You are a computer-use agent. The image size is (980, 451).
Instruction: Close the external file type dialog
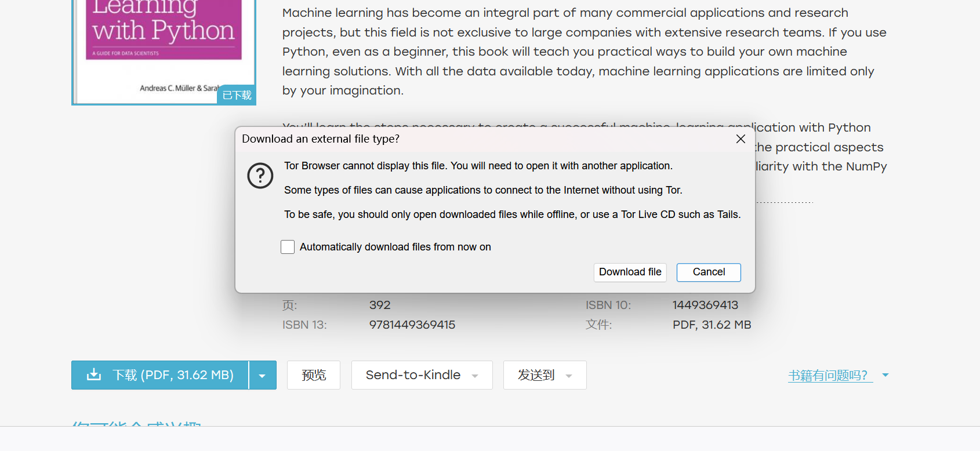point(741,139)
